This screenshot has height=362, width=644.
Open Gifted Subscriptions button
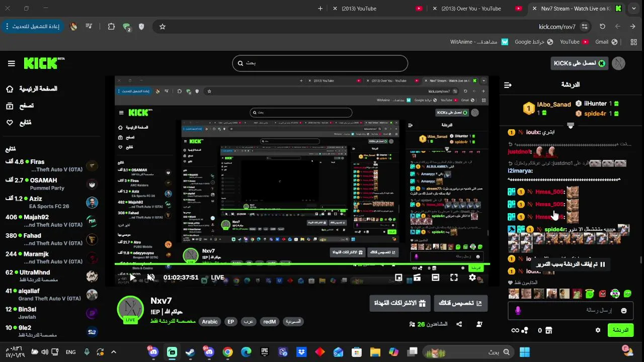click(x=400, y=303)
